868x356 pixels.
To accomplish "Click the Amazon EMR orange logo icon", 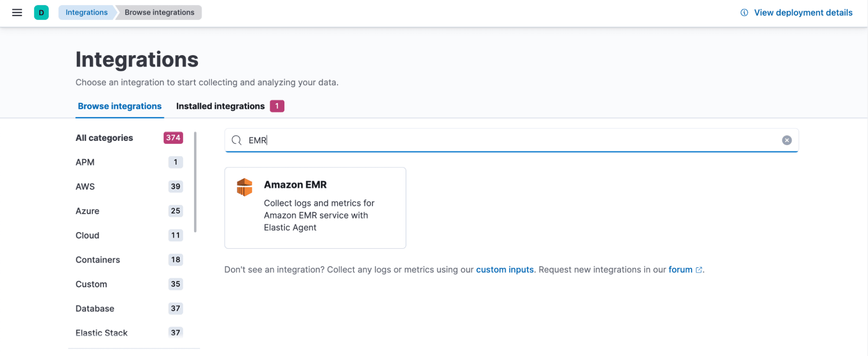I will (x=244, y=187).
